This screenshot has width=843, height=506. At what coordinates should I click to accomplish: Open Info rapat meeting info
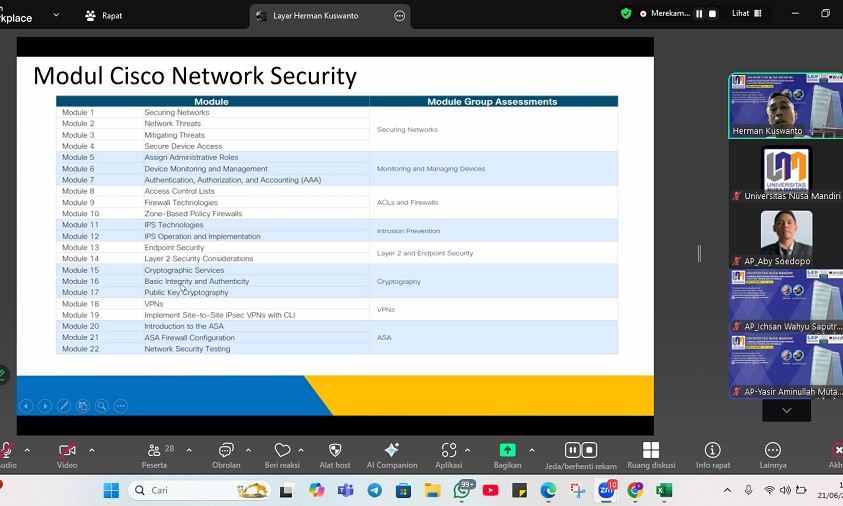(713, 455)
